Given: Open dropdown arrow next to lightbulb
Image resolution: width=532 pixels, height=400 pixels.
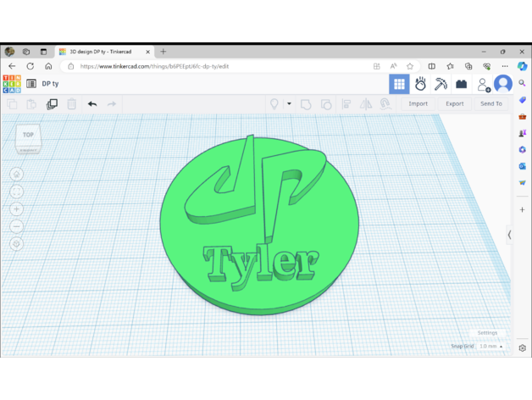Looking at the screenshot, I should tap(289, 103).
